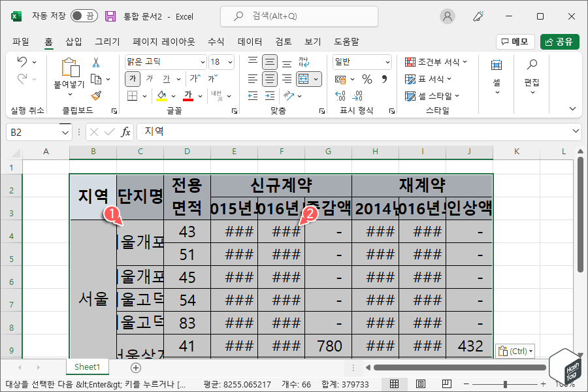Apply the Format Painter brush
The width and height of the screenshot is (588, 392).
click(x=95, y=96)
